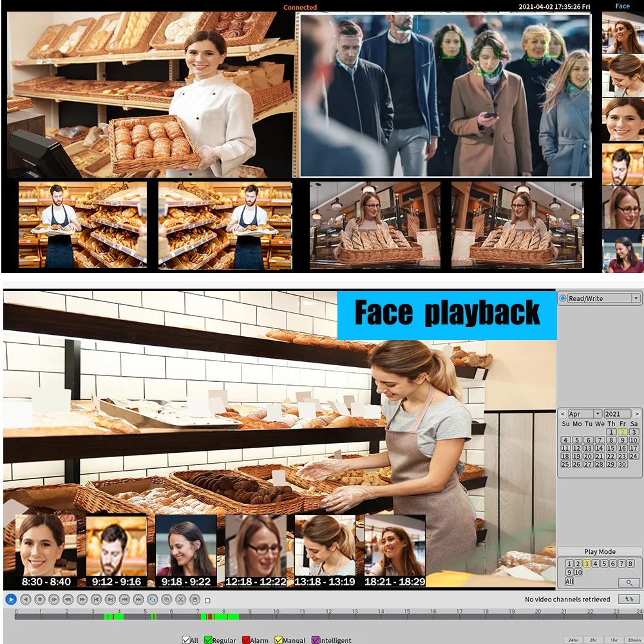This screenshot has width=644, height=644.
Task: Go to previous month arrow
Action: (562, 414)
